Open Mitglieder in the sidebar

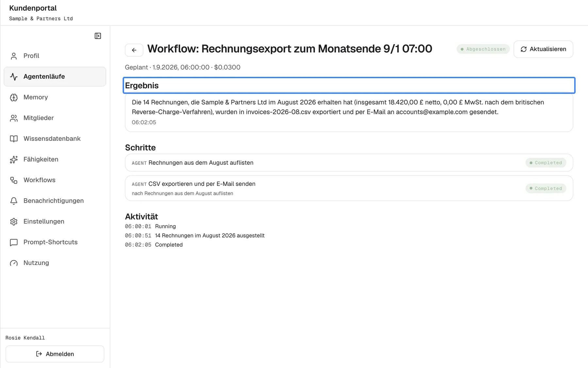click(55, 118)
